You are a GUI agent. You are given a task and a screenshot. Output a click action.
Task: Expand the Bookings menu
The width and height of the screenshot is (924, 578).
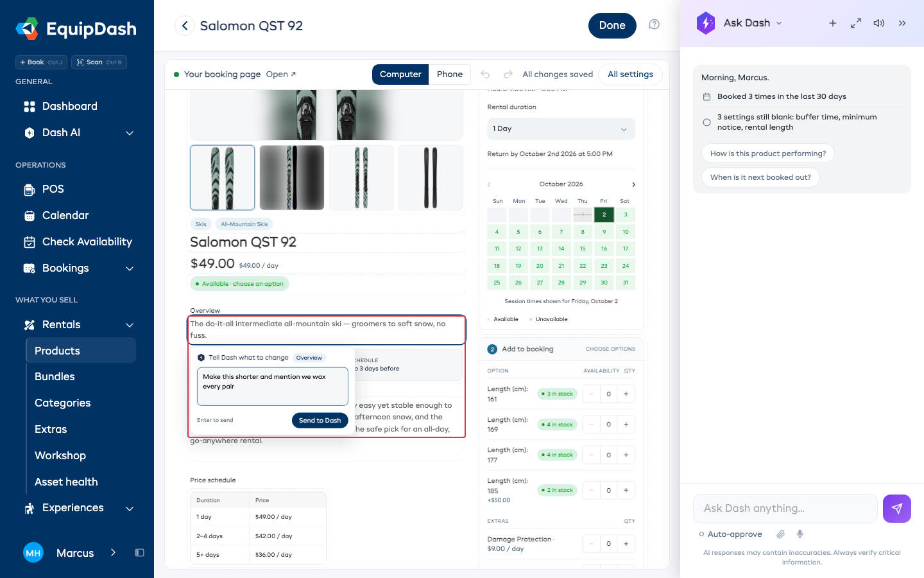(130, 268)
